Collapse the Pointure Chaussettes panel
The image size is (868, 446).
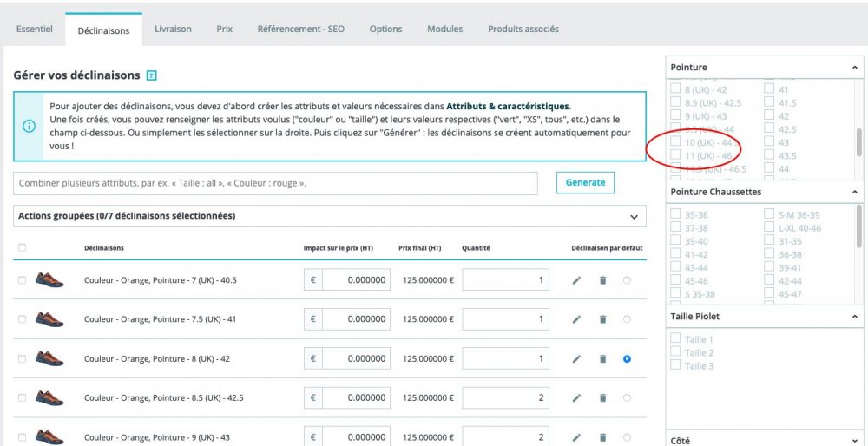855,192
